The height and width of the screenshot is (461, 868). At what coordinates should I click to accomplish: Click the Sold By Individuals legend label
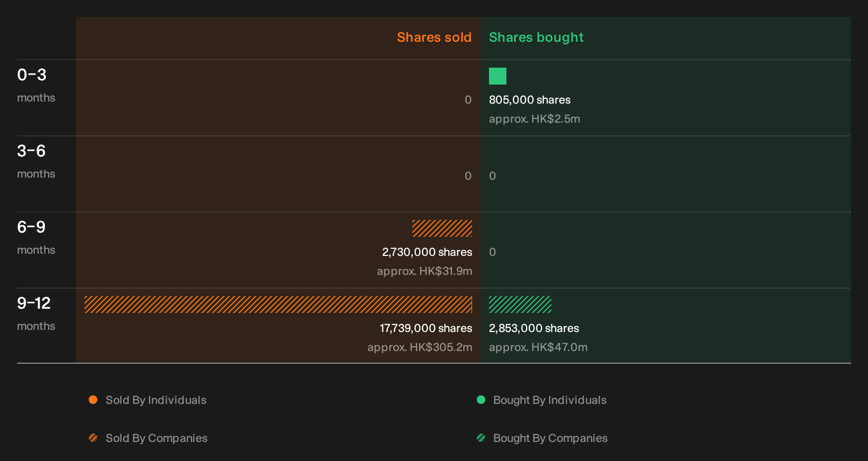click(x=156, y=400)
